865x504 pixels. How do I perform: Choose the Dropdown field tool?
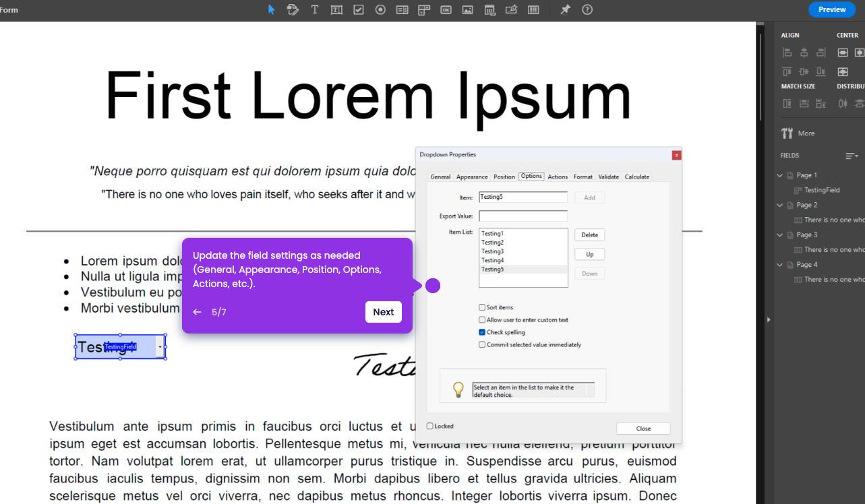[x=424, y=9]
